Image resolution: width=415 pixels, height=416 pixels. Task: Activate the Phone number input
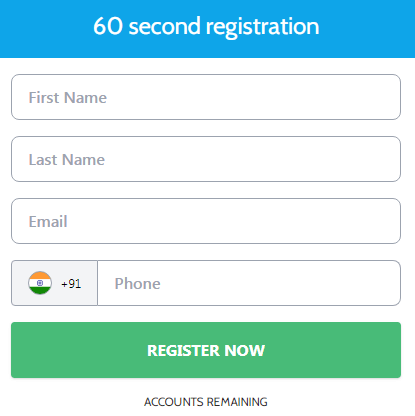click(249, 283)
